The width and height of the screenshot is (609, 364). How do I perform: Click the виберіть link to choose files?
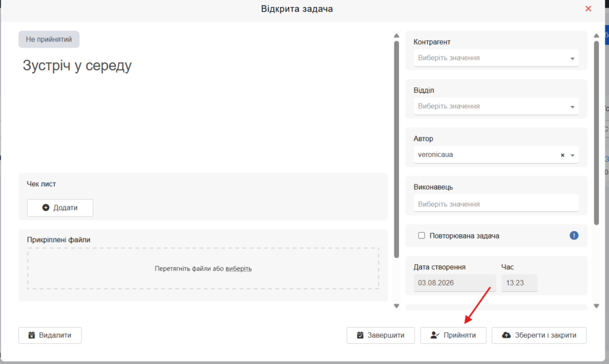click(238, 268)
